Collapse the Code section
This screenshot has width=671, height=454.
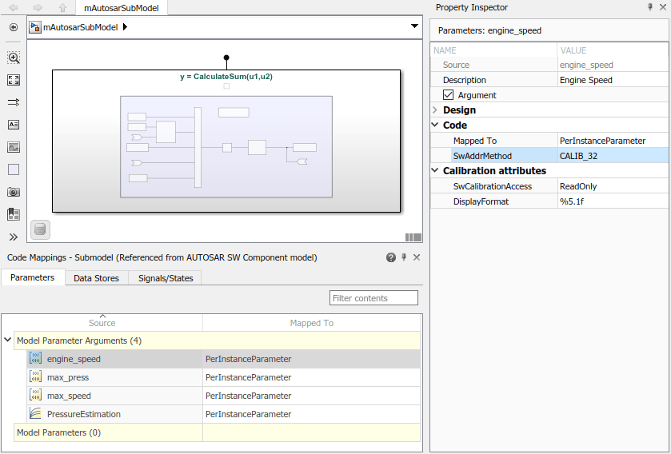point(435,125)
